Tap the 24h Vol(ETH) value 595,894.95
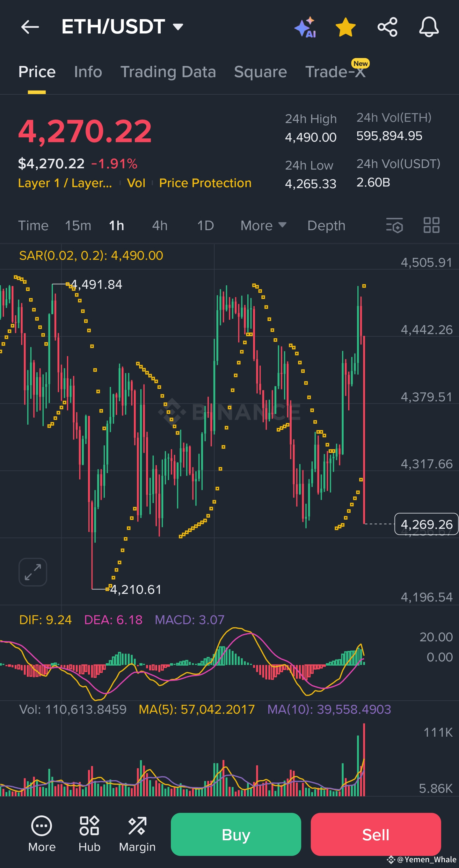Image resolution: width=459 pixels, height=868 pixels. click(389, 136)
